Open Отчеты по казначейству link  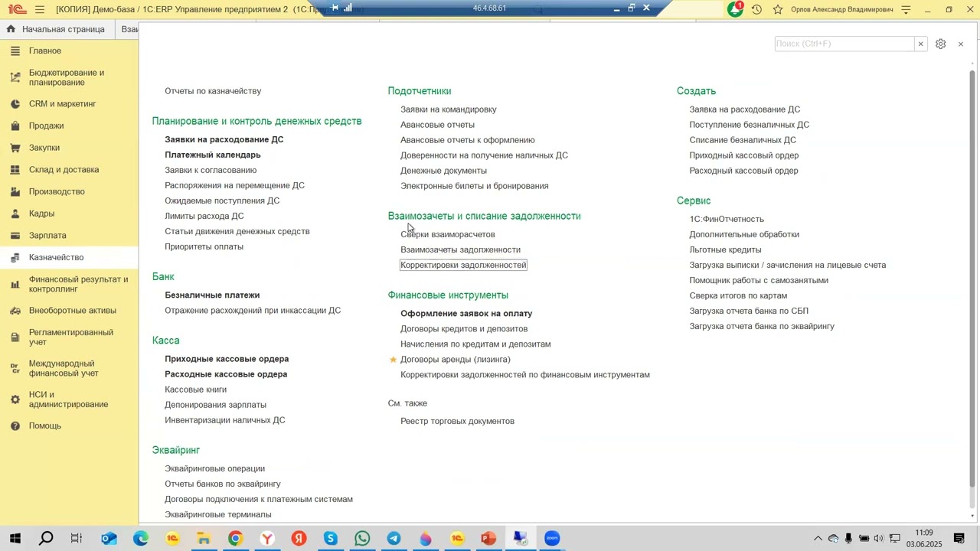pyautogui.click(x=213, y=91)
